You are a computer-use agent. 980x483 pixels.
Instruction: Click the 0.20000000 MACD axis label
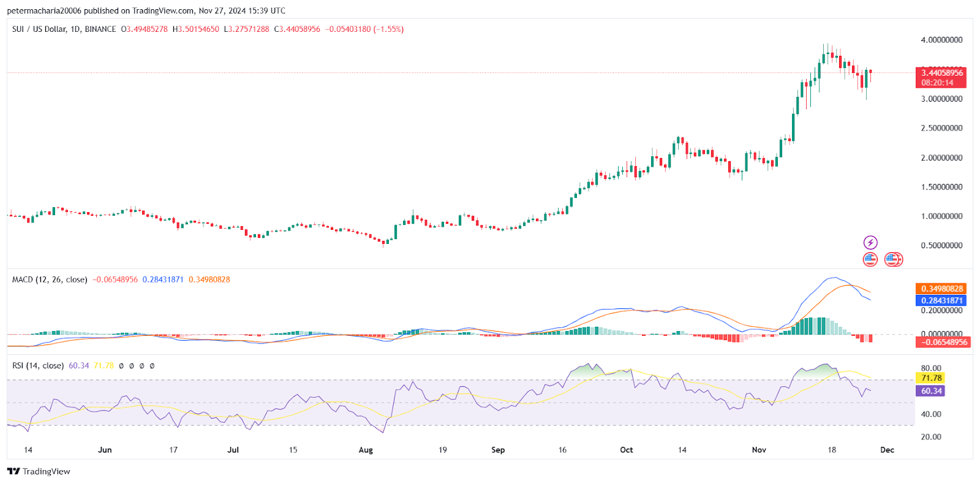tap(941, 311)
